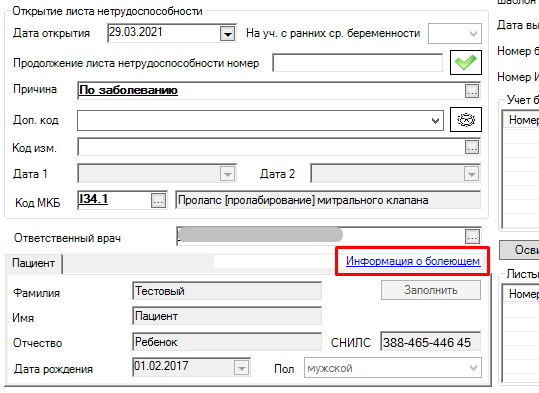Open the Дата 2 date dropdown
This screenshot has width=539, height=393.
click(x=471, y=174)
